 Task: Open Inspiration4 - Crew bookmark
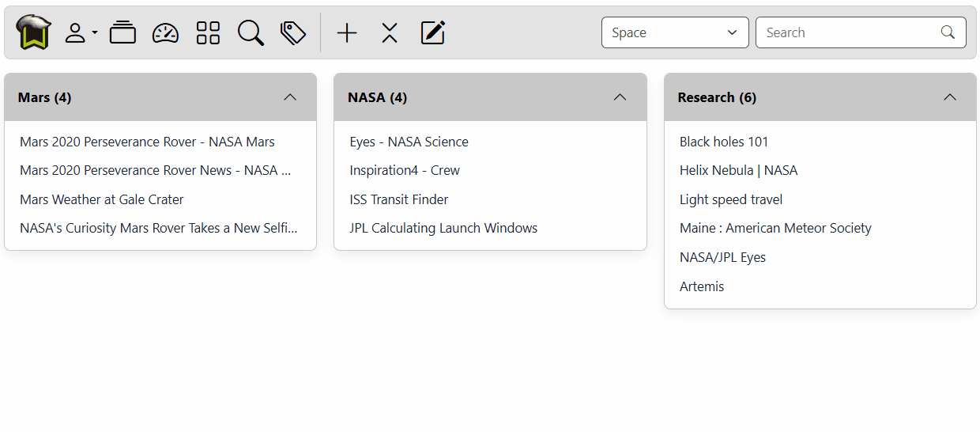[x=405, y=170]
